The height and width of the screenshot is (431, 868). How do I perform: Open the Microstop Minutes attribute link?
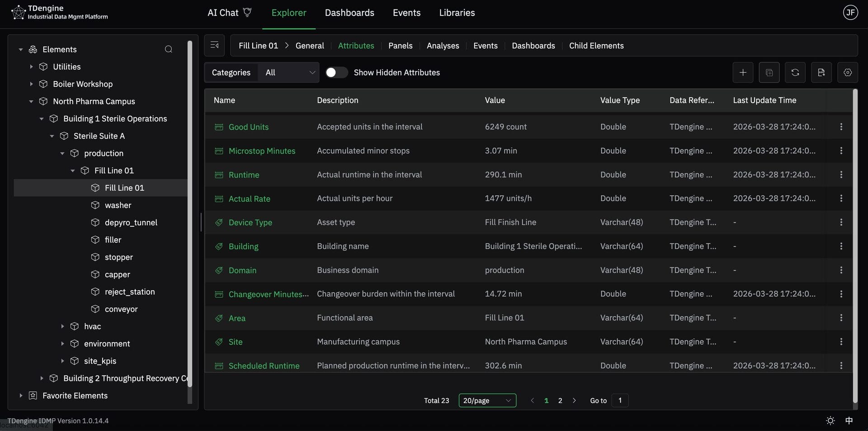point(262,151)
